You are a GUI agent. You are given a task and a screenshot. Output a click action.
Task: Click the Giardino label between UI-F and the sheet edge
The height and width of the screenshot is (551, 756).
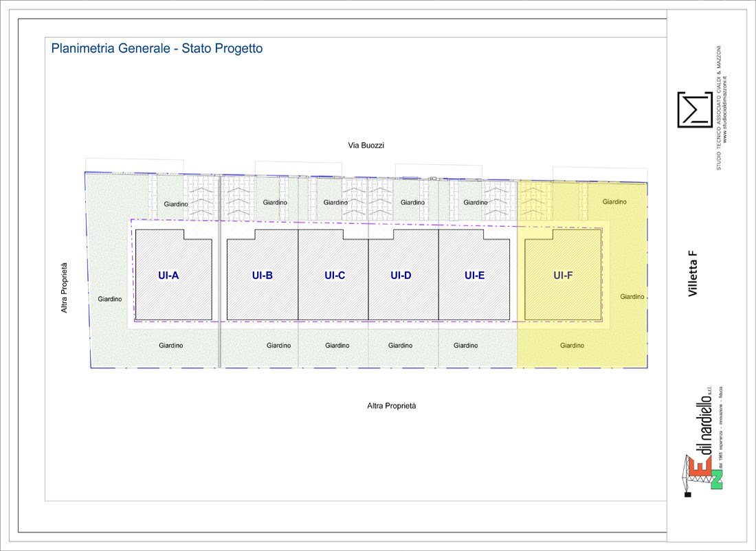pyautogui.click(x=632, y=297)
